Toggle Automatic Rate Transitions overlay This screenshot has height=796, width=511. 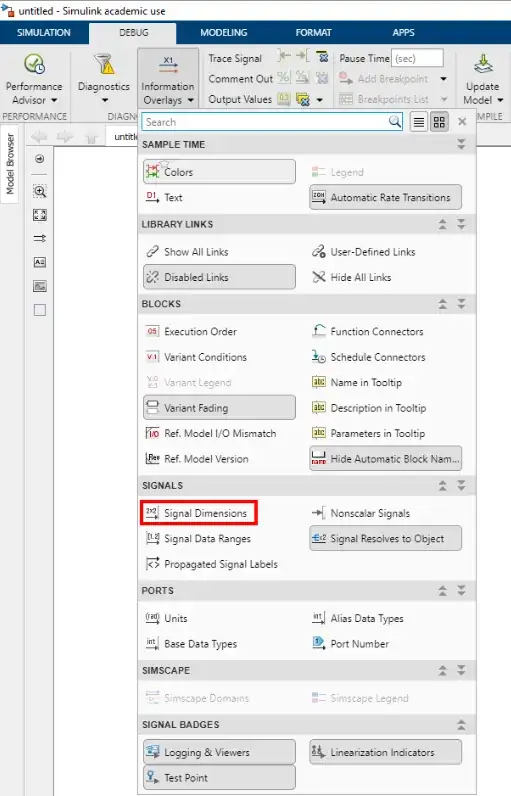pyautogui.click(x=386, y=197)
